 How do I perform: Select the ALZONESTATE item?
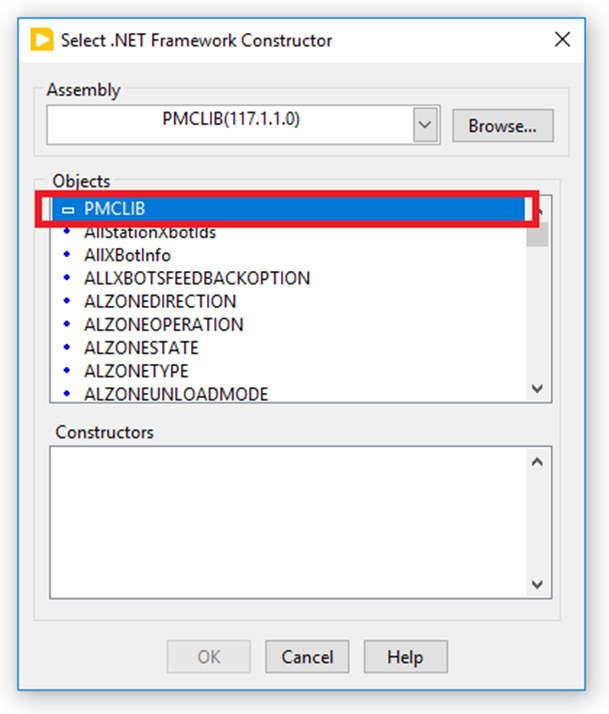point(141,347)
